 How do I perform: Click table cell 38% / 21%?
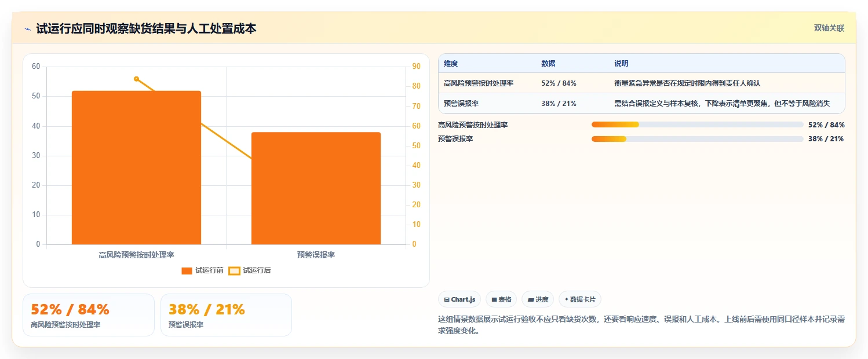(x=559, y=104)
